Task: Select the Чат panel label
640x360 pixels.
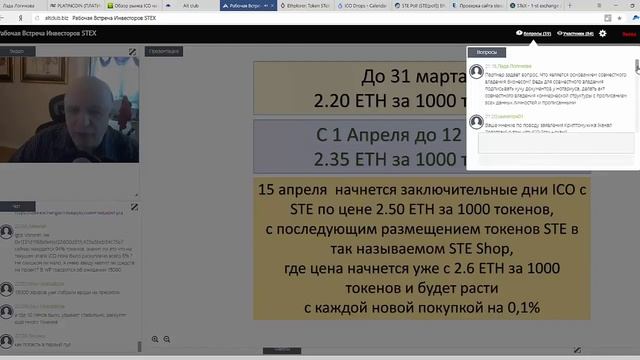Action: point(17,207)
